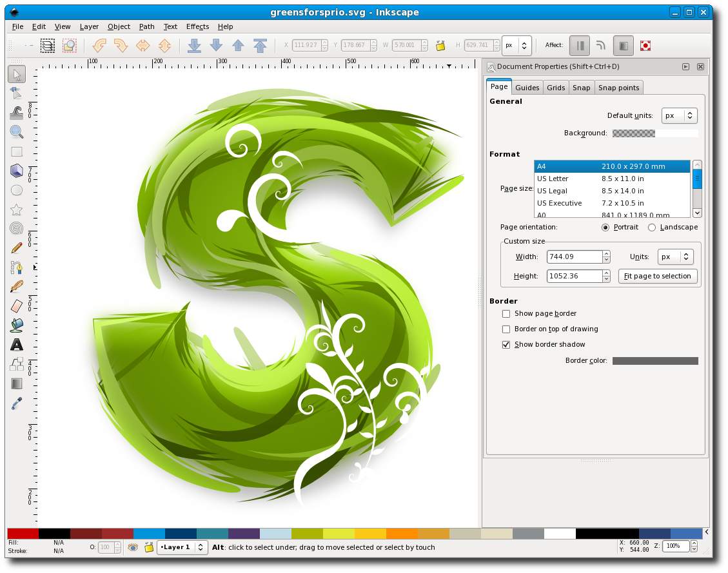The height and width of the screenshot is (573, 728).
Task: Click Fit page to selection button
Action: coord(658,276)
